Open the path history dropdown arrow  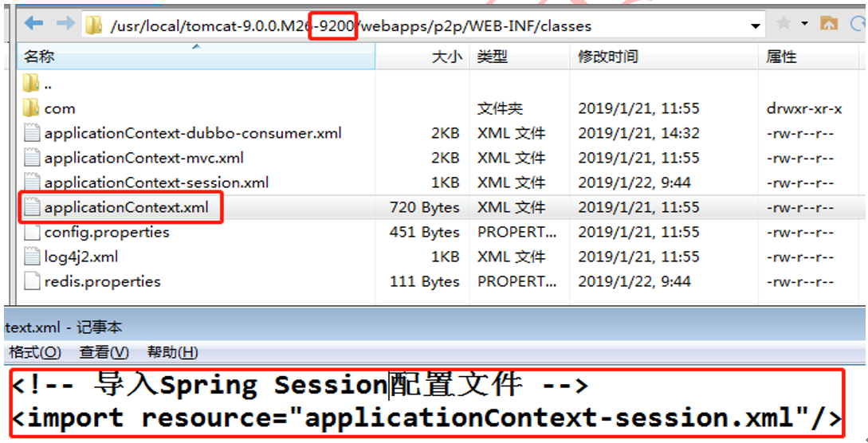755,26
